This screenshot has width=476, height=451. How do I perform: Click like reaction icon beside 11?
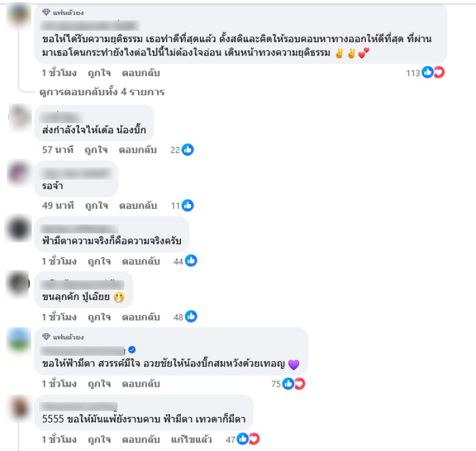coord(187,205)
